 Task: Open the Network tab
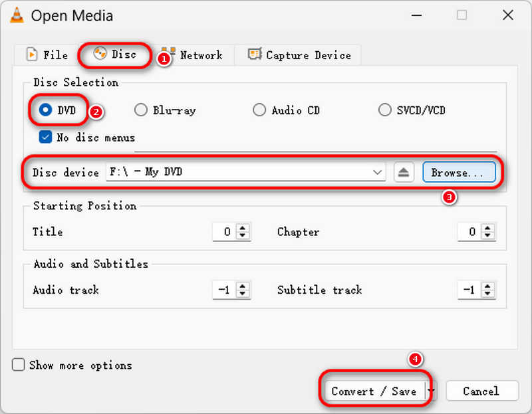(x=193, y=55)
